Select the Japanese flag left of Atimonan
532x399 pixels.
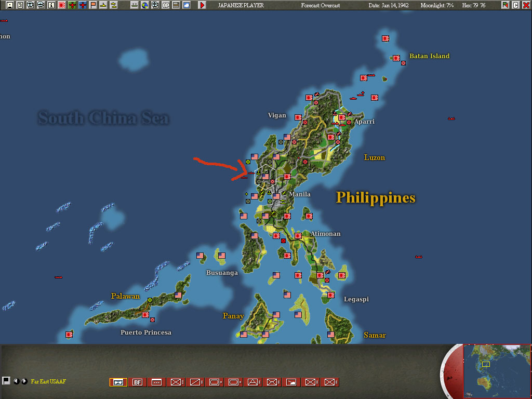point(298,236)
